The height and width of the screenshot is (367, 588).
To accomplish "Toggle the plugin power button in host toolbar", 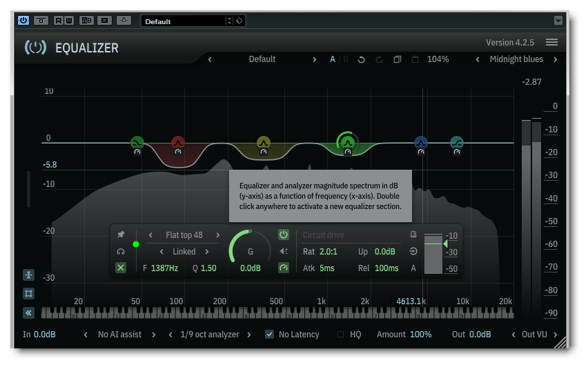I will click(23, 21).
